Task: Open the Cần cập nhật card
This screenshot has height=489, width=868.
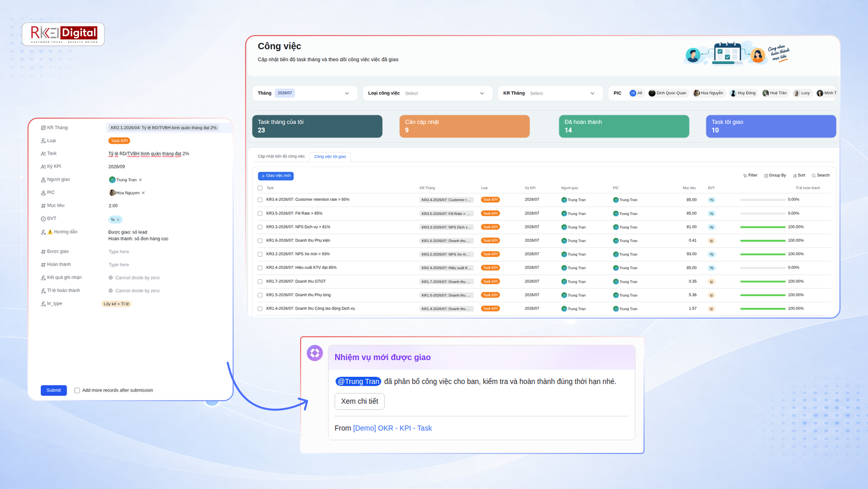Action: [x=464, y=127]
